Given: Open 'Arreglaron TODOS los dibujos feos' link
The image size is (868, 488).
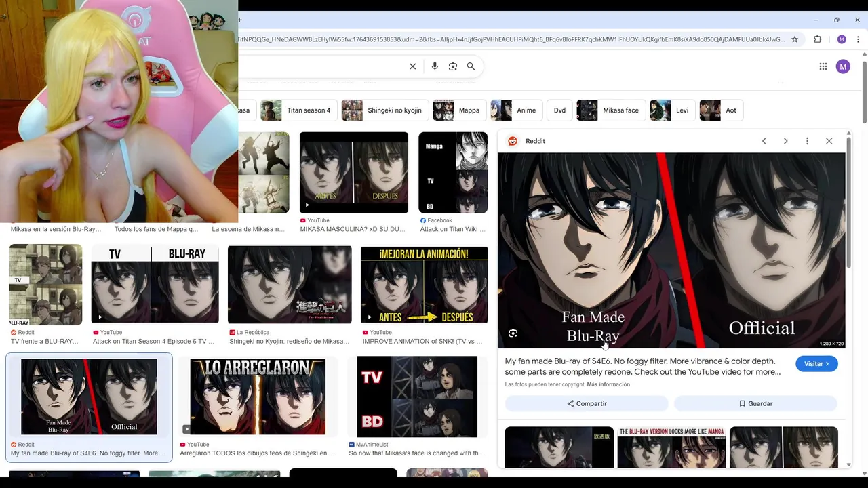Looking at the screenshot, I should 257,453.
